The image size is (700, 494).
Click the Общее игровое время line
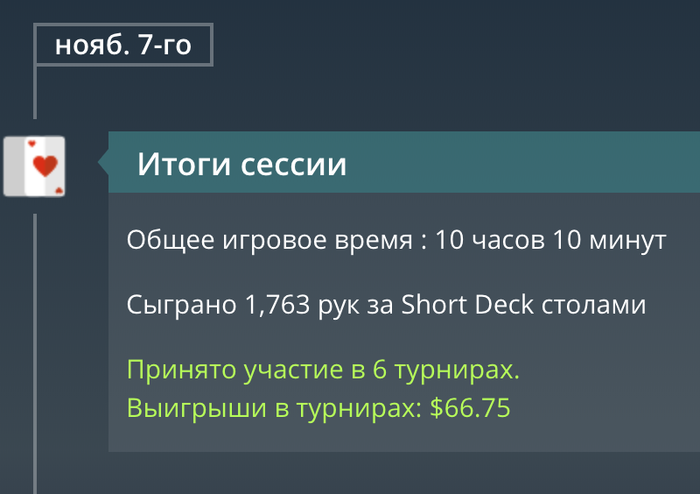(396, 240)
